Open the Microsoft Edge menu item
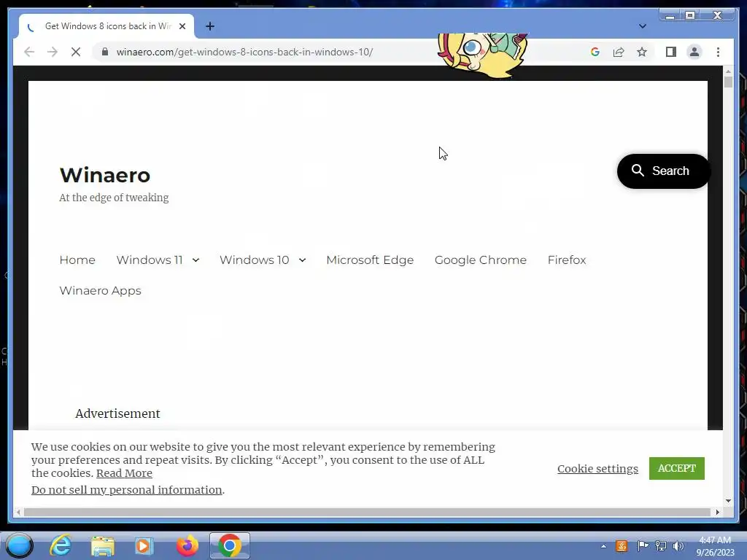The width and height of the screenshot is (747, 560). 370,260
